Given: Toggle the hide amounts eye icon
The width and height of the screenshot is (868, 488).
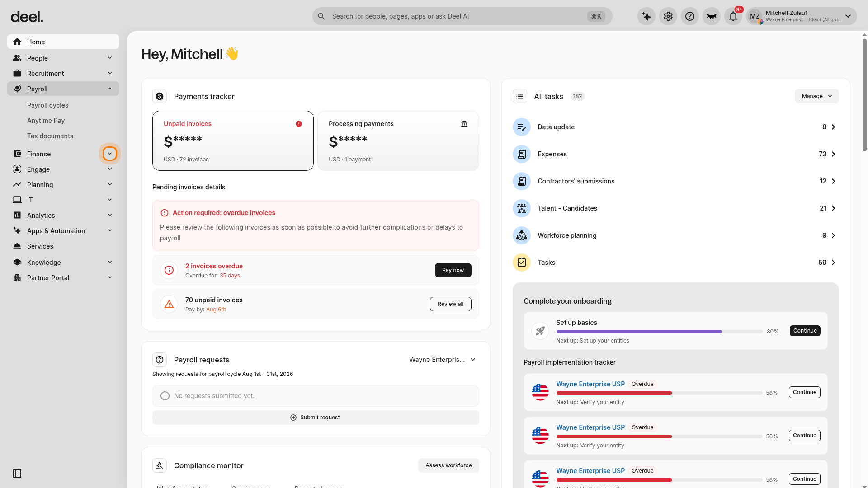Looking at the screenshot, I should tap(712, 17).
